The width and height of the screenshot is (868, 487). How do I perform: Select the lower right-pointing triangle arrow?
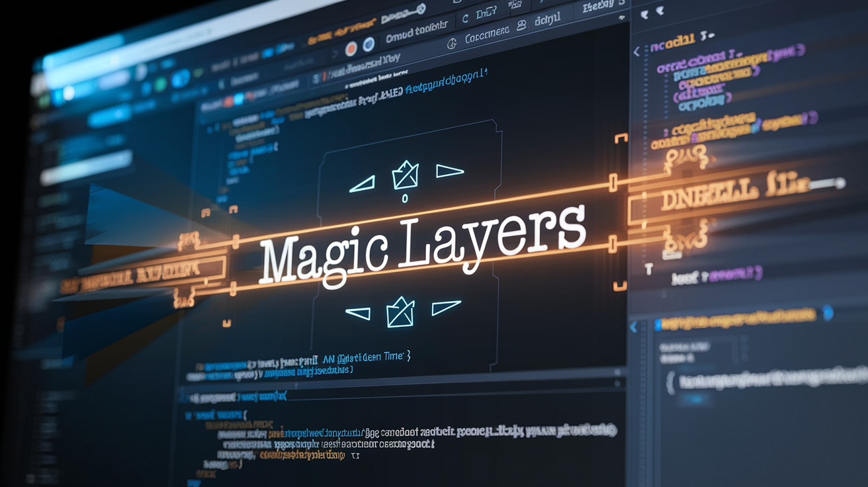446,307
